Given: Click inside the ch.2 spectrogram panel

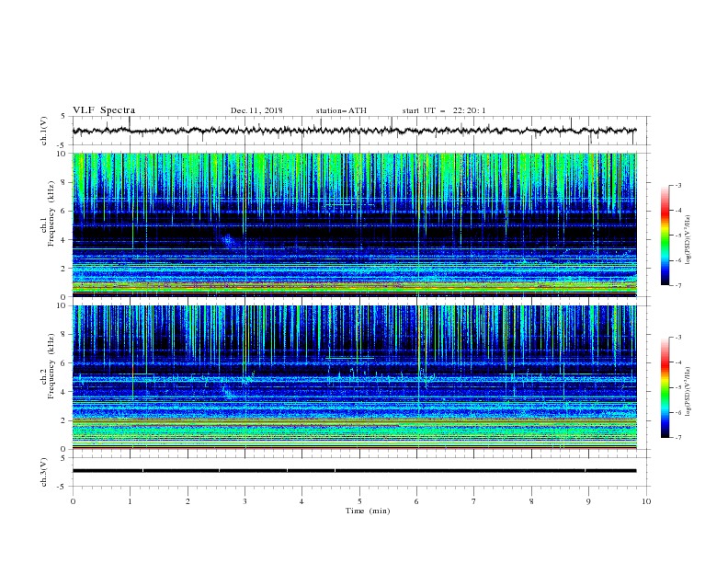Looking at the screenshot, I should tap(354, 377).
